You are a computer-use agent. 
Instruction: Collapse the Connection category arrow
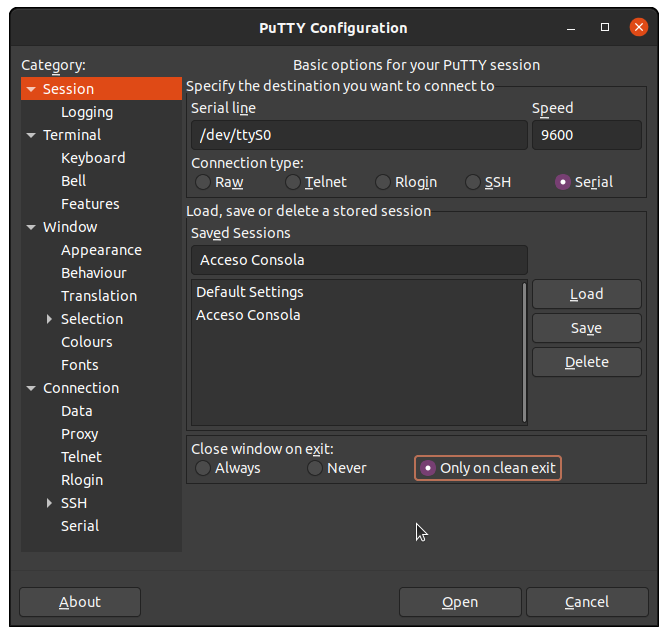click(31, 388)
